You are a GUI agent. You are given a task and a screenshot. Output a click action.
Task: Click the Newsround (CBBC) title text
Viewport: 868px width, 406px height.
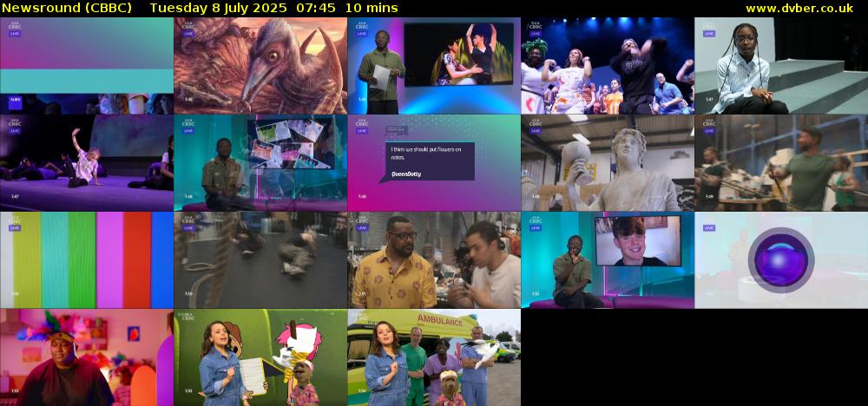coord(67,8)
